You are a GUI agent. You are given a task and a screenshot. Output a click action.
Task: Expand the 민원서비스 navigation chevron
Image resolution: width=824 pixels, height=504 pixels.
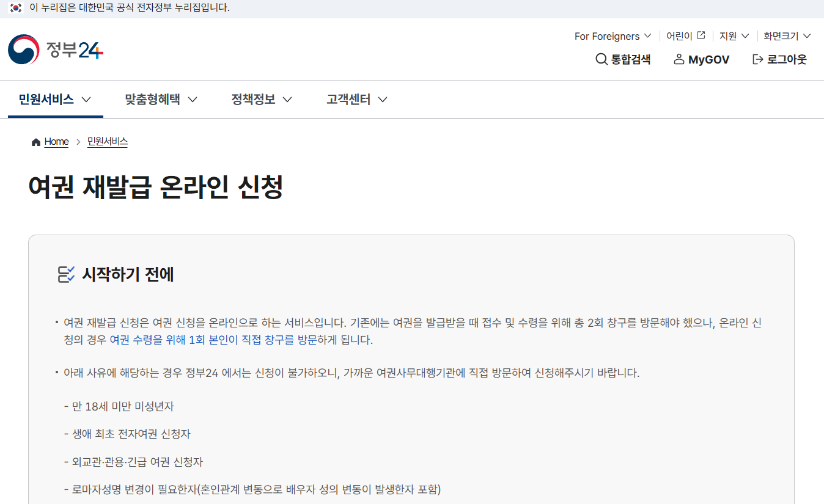[87, 99]
